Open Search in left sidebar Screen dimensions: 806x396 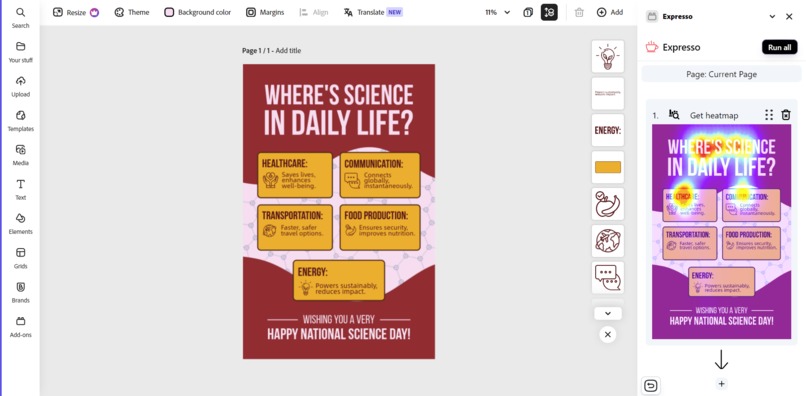[21, 17]
